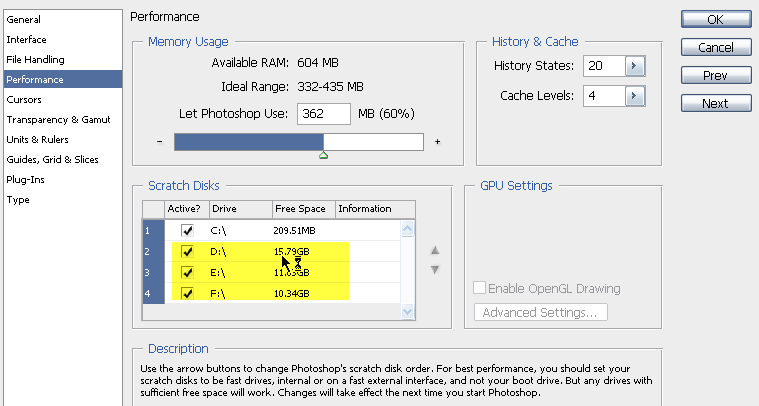Click the Drive column header
This screenshot has height=406, width=759.
point(241,209)
